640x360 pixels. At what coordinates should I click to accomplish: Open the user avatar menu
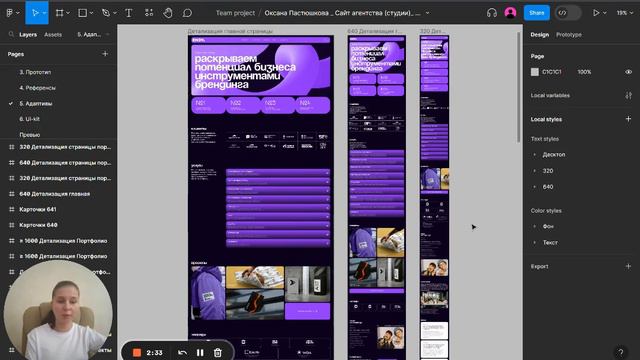point(510,13)
